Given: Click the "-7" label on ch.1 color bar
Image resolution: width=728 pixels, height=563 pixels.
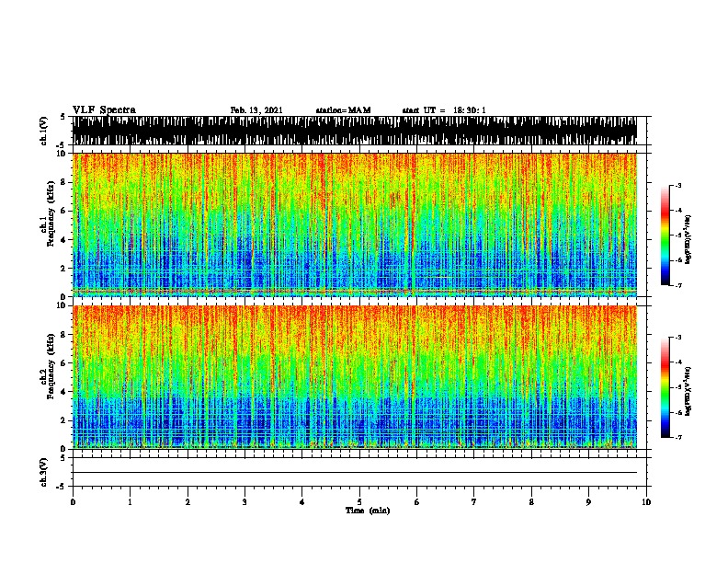Looking at the screenshot, I should (678, 285).
